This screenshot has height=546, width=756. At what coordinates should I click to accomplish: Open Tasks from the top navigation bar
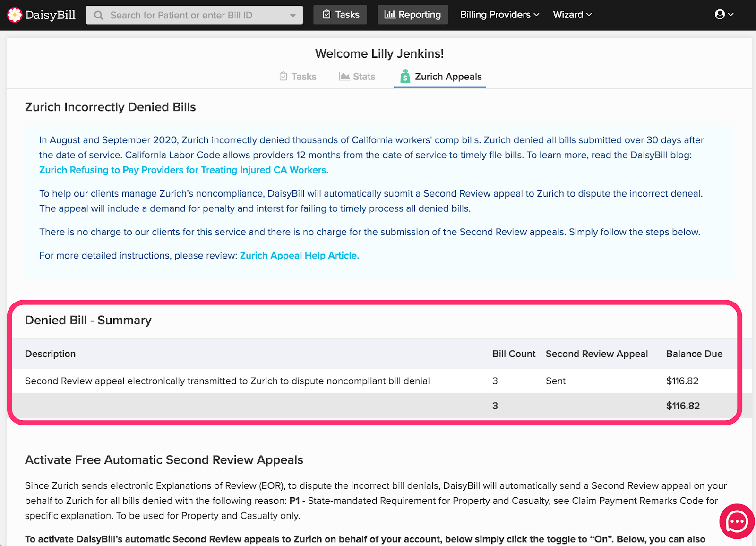(340, 15)
